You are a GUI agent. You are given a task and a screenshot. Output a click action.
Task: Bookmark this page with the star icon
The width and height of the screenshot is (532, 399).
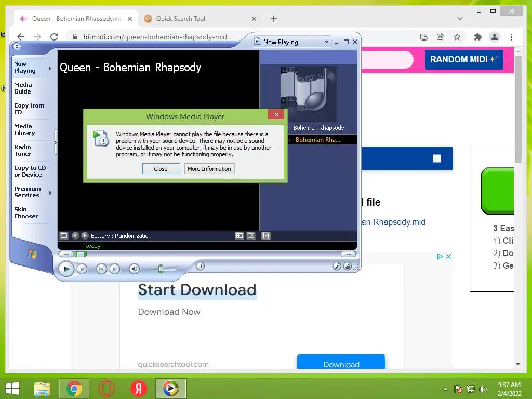click(457, 37)
